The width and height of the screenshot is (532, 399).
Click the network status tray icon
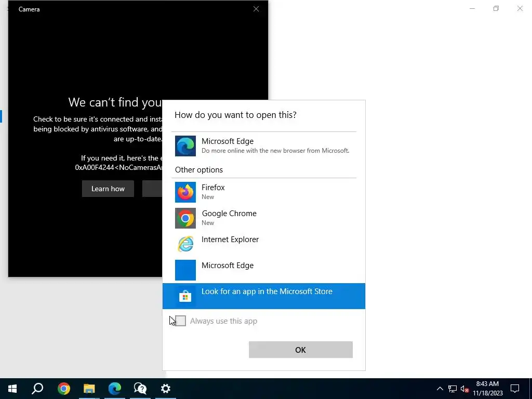click(453, 389)
